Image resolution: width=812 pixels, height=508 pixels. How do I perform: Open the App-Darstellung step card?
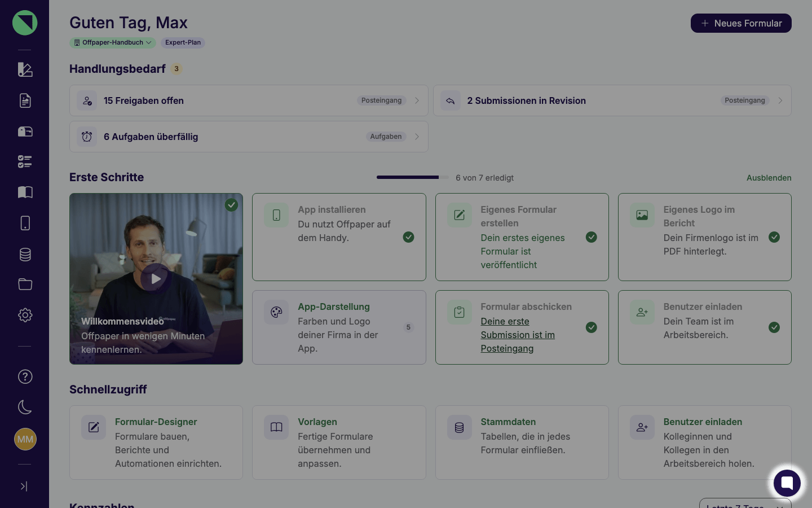point(339,327)
